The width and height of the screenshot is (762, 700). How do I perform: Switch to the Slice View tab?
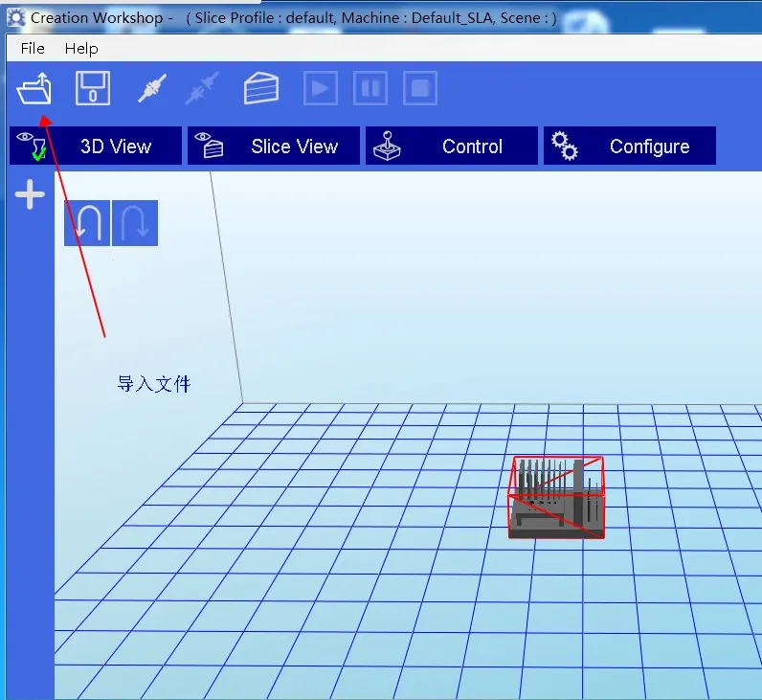pyautogui.click(x=274, y=146)
